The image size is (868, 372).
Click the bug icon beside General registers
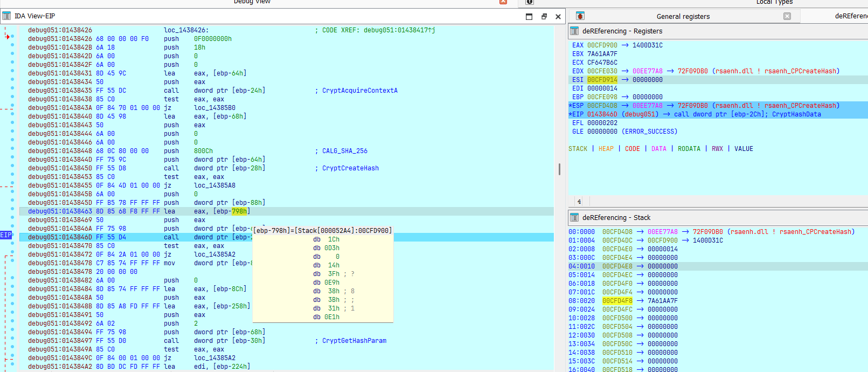click(x=580, y=16)
